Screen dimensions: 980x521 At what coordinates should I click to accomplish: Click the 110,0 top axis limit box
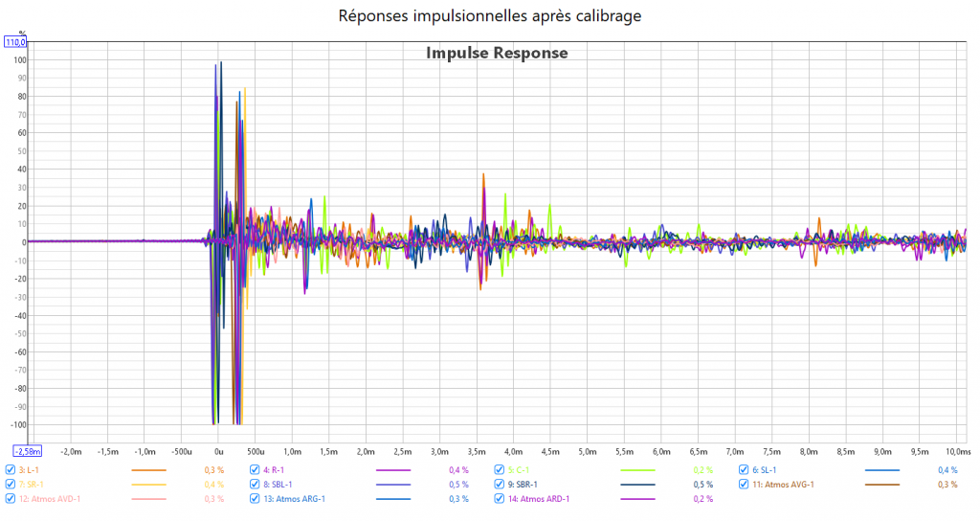15,42
